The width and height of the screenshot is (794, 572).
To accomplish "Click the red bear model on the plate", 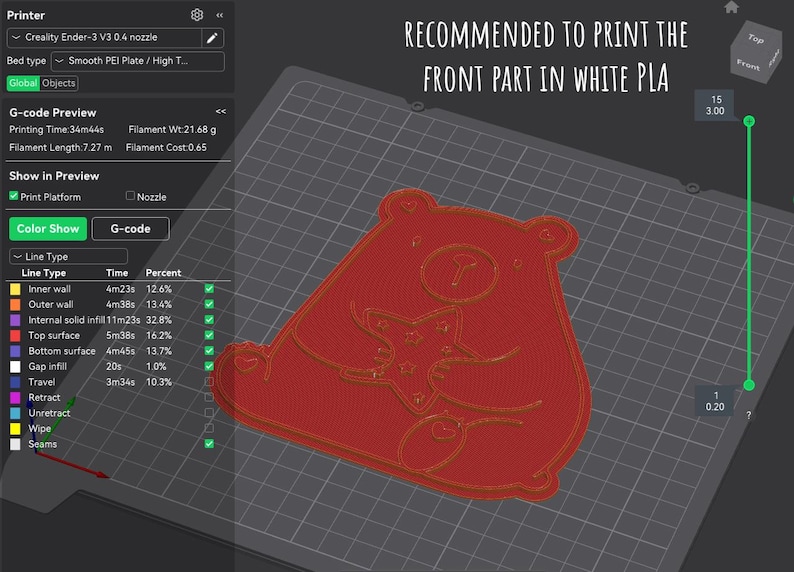I will coord(405,349).
